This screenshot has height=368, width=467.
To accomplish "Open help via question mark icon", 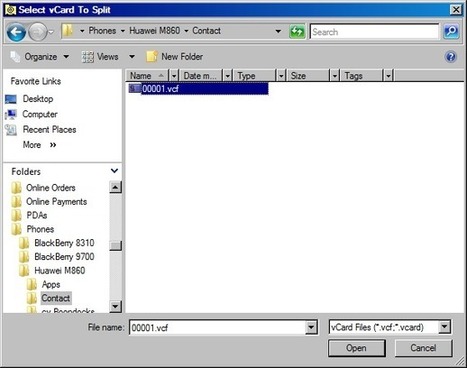I will point(450,57).
